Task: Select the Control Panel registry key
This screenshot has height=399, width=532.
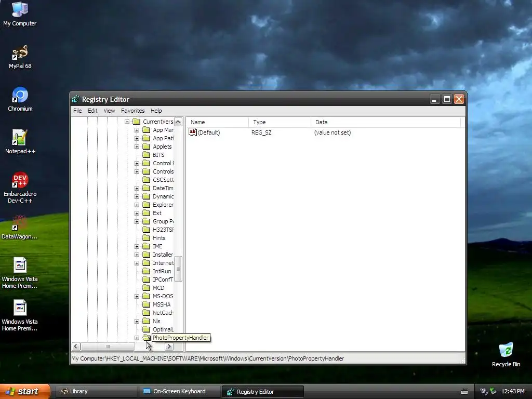Action: 163,163
